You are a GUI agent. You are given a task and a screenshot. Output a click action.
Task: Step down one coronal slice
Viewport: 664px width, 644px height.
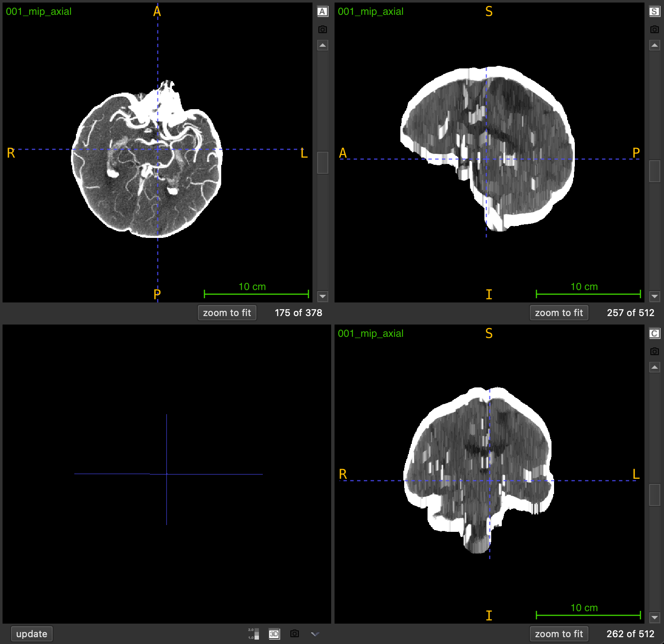(x=654, y=617)
